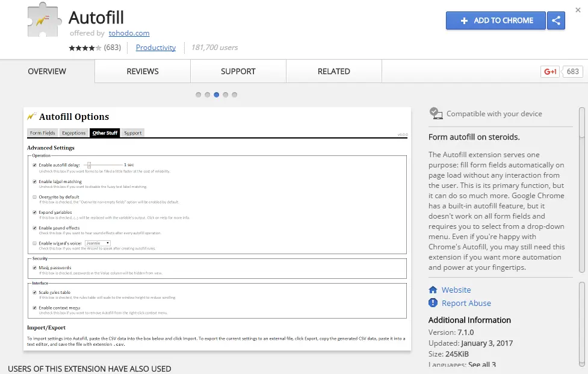588x374 pixels.
Task: Click the Report Abuse link
Action: [466, 303]
